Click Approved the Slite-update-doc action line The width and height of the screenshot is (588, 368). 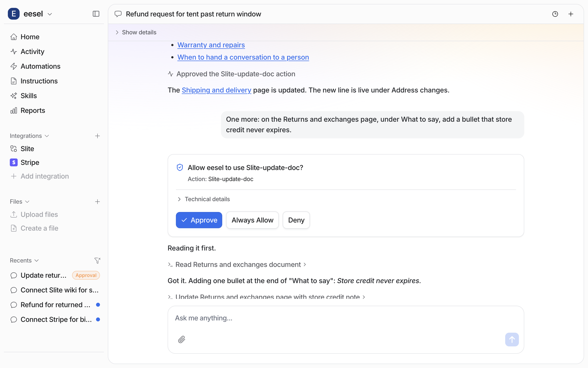232,74
